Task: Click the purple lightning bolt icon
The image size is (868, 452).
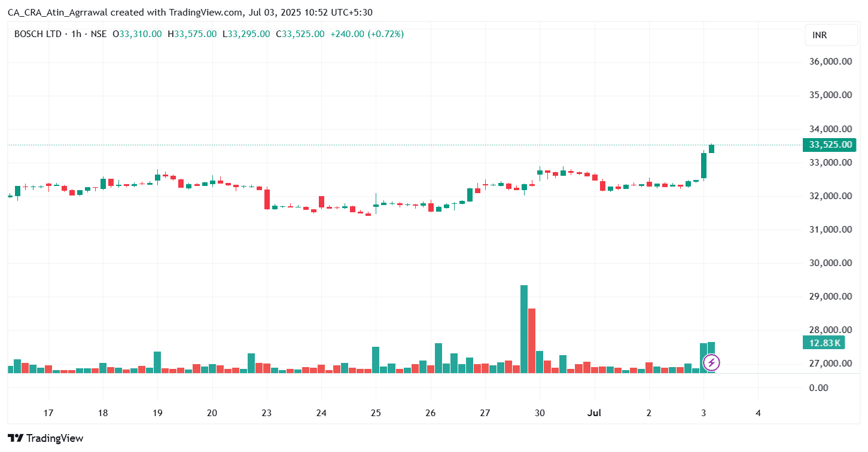Action: pos(711,362)
